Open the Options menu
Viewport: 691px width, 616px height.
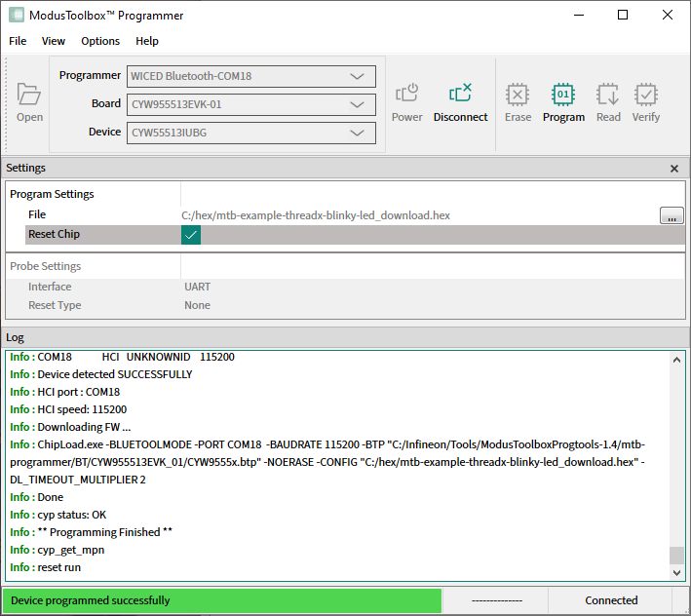point(100,41)
